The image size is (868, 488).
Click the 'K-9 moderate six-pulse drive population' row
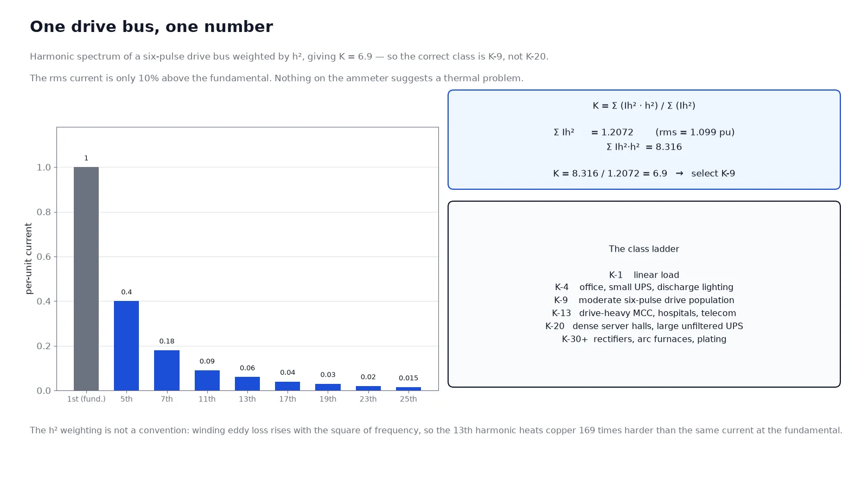[644, 300]
